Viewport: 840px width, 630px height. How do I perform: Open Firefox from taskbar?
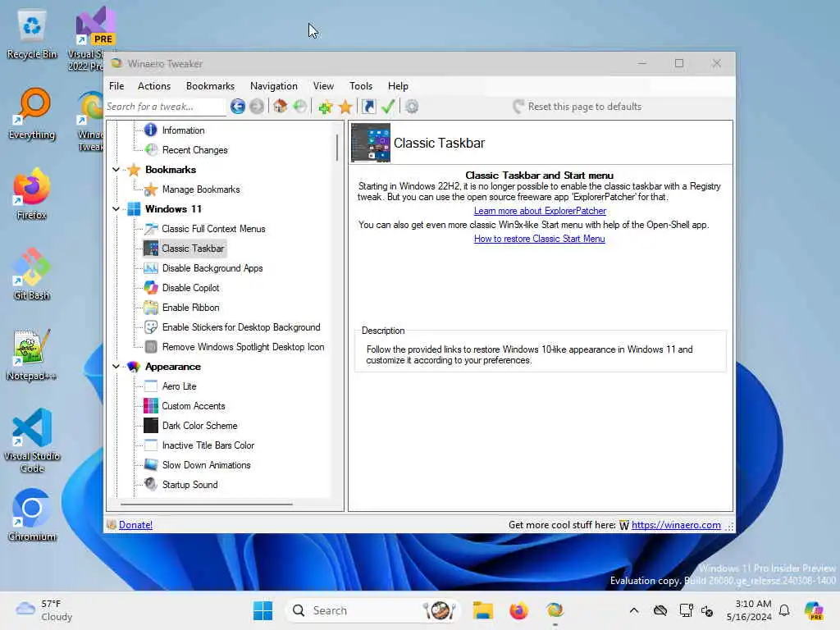tap(518, 610)
